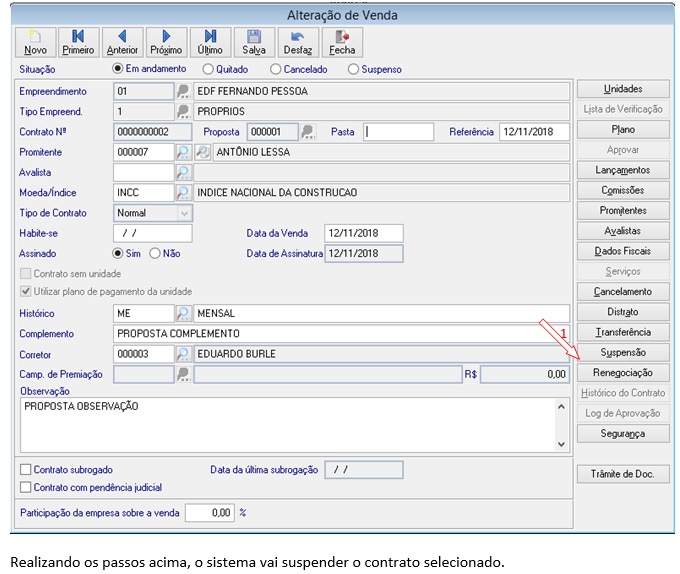Viewport: 680px width, 574px height.
Task: Open lookup icon beside Empreendimento code
Action: point(183,91)
